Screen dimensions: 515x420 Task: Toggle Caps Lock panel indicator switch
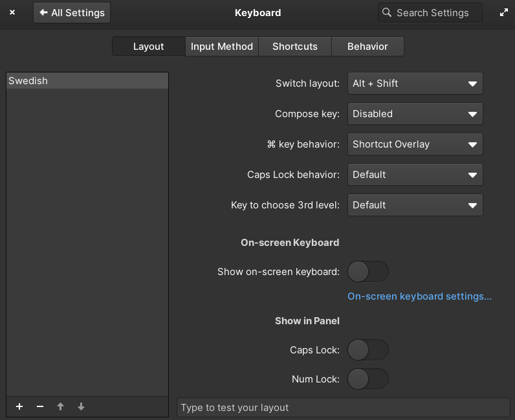click(x=368, y=349)
